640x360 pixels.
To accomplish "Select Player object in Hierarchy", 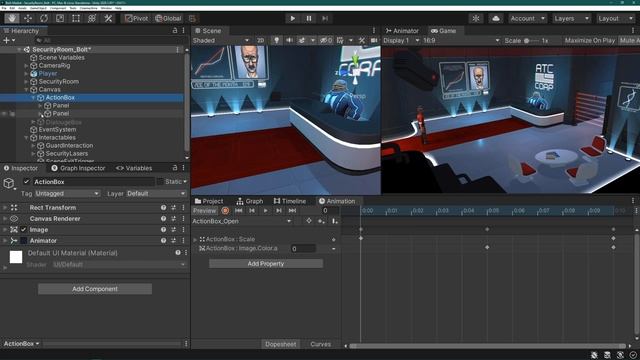I will [48, 73].
